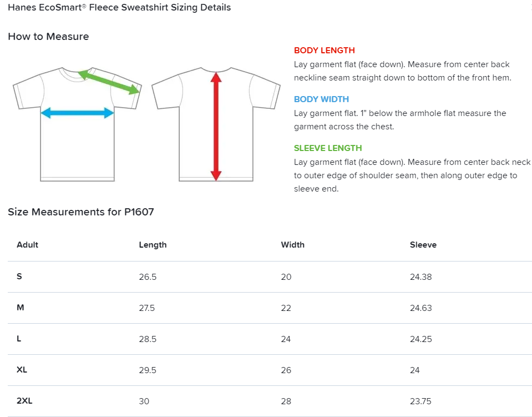Image resolution: width=532 pixels, height=417 pixels.
Task: Click the Hanes EcoSmart Fleece Sweatshirt title
Action: [x=119, y=8]
